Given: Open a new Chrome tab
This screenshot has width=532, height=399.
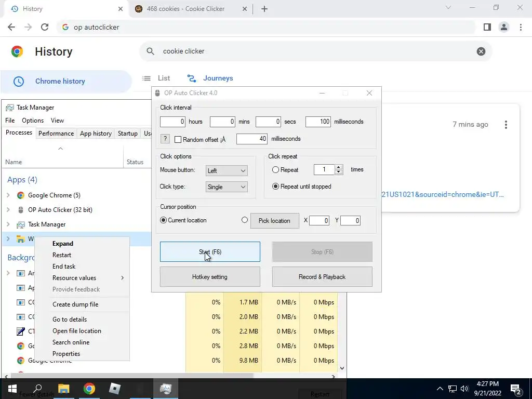Looking at the screenshot, I should pos(264,9).
